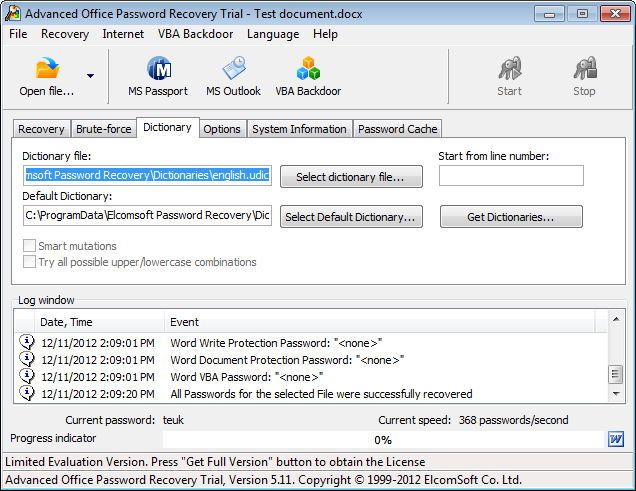Screen dimensions: 636x491
Task: Toggle Try all possible upper/lowercase combinations
Action: pyautogui.click(x=29, y=262)
